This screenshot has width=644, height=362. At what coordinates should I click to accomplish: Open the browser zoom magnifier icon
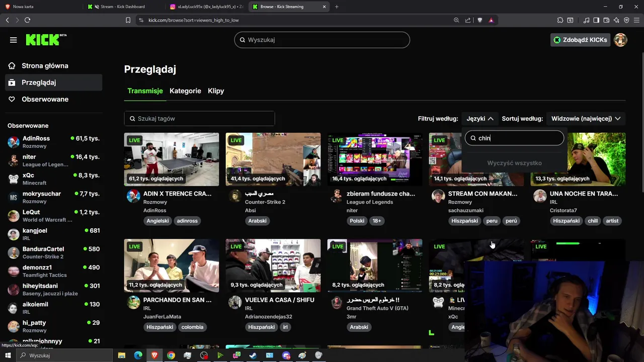tap(456, 20)
